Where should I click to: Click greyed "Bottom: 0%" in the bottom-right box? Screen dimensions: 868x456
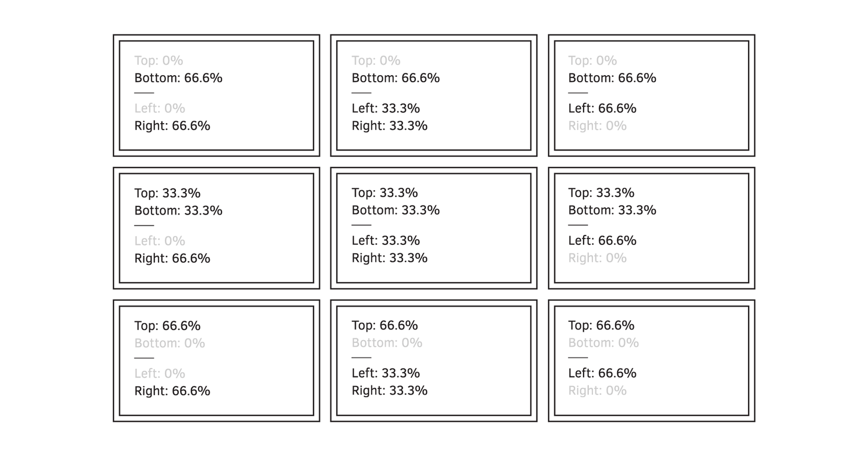(604, 343)
